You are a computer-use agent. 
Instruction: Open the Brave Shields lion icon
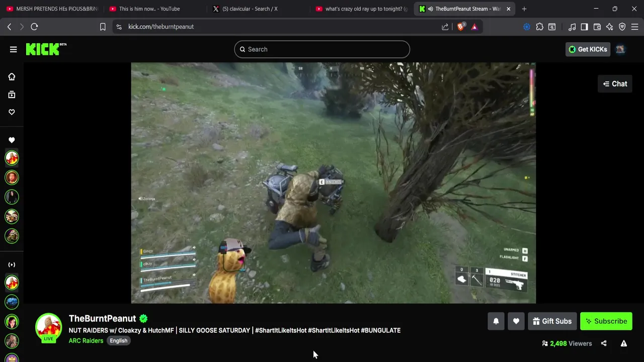pyautogui.click(x=460, y=27)
